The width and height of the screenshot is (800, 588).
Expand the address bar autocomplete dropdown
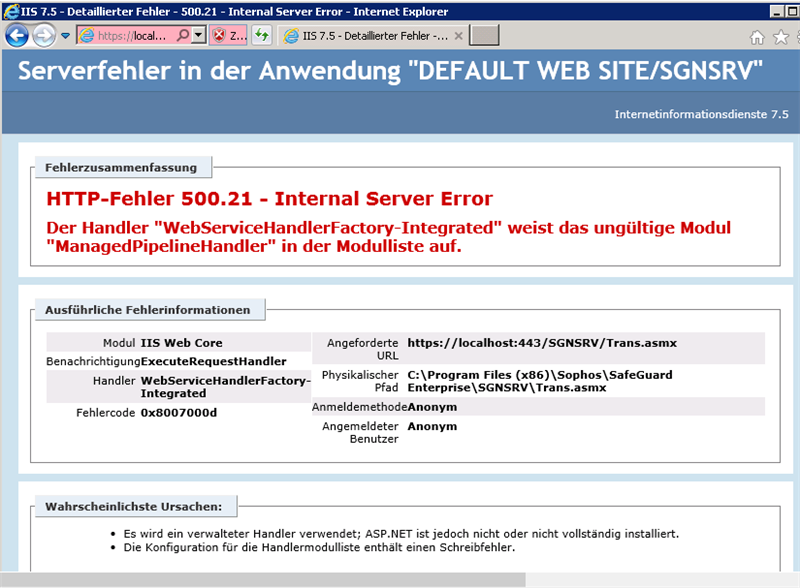tap(198, 35)
